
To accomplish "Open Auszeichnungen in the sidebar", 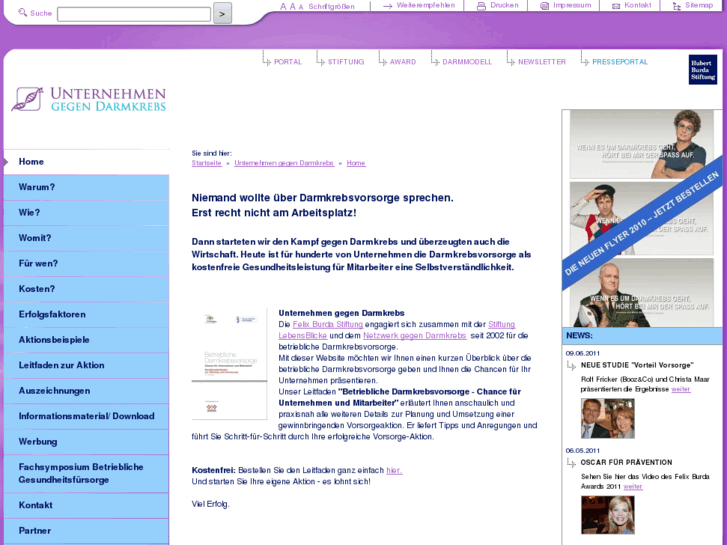I will (86, 391).
